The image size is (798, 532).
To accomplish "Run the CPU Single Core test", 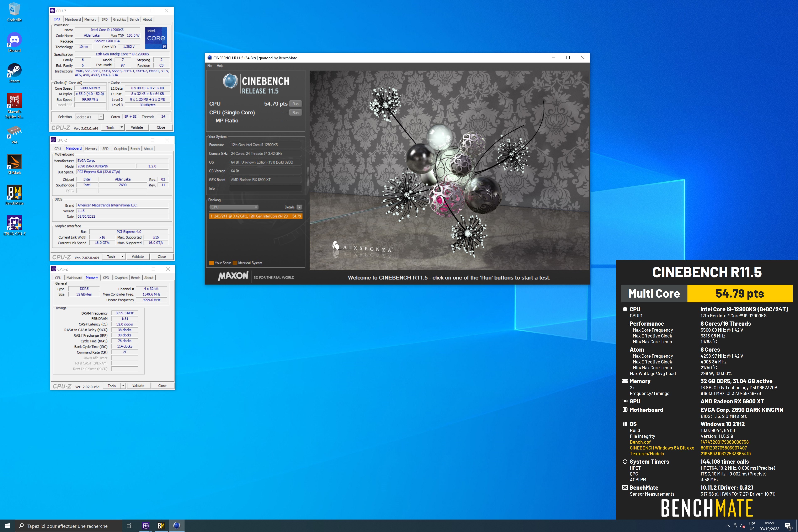I will (x=295, y=113).
